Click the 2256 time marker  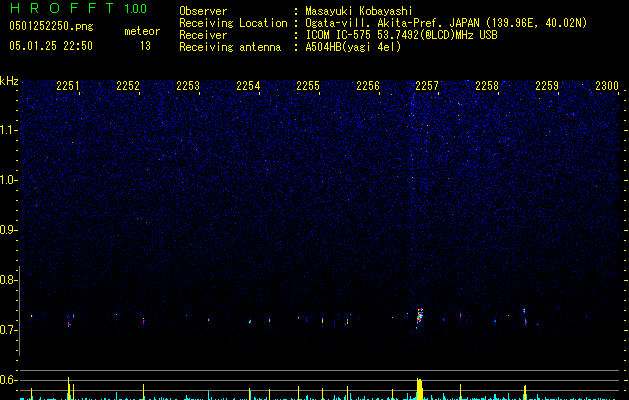click(x=368, y=86)
